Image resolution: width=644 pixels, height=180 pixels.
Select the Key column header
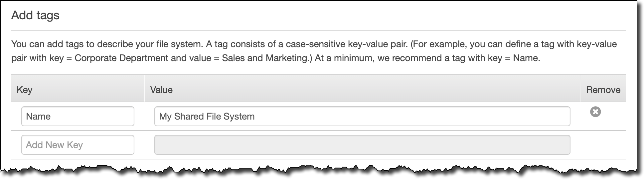(25, 90)
